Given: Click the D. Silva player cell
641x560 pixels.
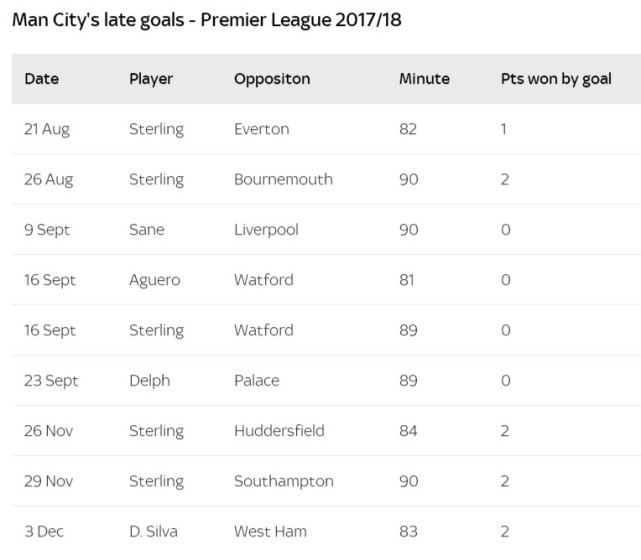Looking at the screenshot, I should coord(154,531).
